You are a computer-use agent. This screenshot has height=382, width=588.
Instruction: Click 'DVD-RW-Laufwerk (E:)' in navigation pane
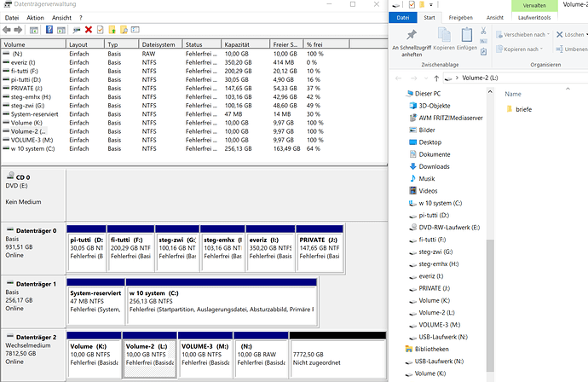tap(444, 228)
